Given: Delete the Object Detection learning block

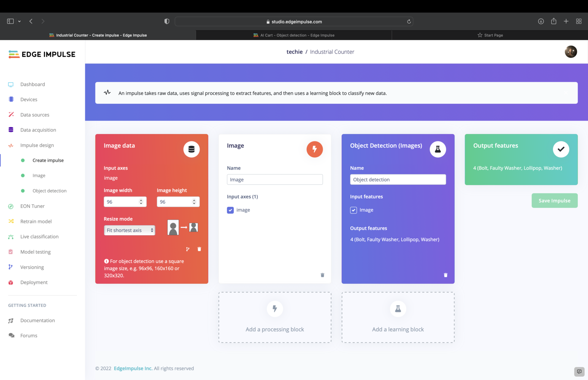Looking at the screenshot, I should [445, 275].
